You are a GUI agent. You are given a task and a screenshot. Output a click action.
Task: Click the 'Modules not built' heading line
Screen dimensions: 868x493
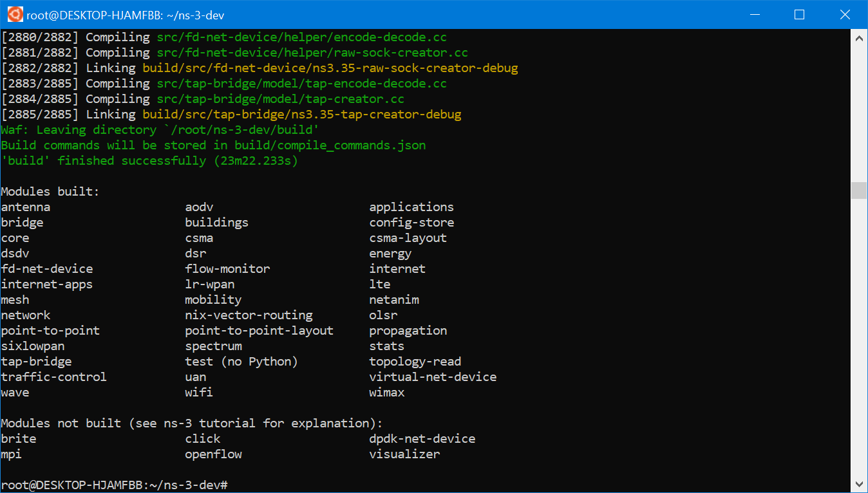192,423
